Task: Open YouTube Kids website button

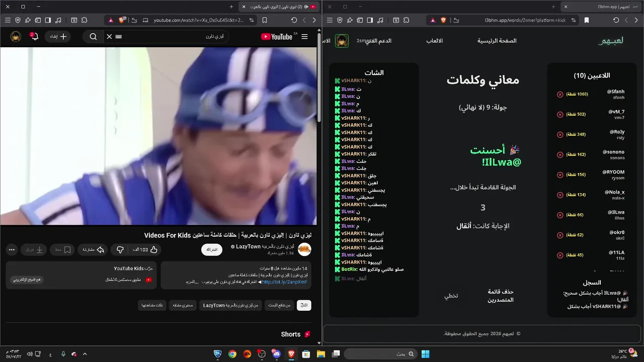Action: coord(27,280)
